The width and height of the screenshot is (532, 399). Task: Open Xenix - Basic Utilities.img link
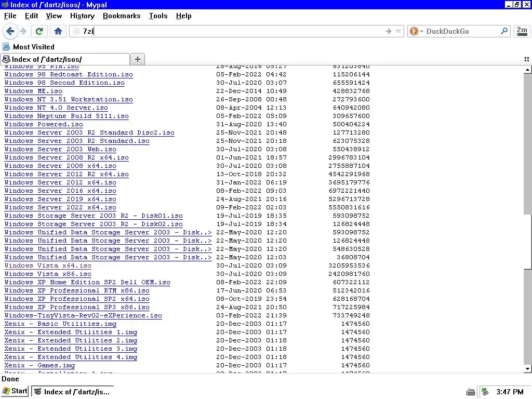pyautogui.click(x=60, y=324)
